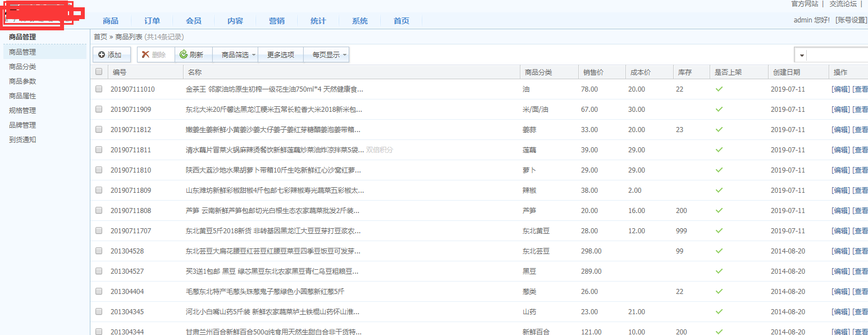Click into the search input field at top right
The image size is (868, 335).
tap(838, 55)
